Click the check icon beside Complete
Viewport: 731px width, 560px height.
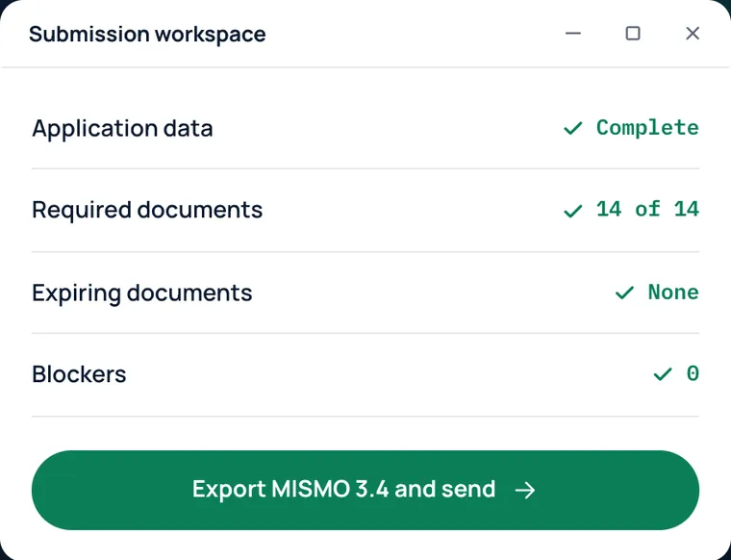coord(573,128)
